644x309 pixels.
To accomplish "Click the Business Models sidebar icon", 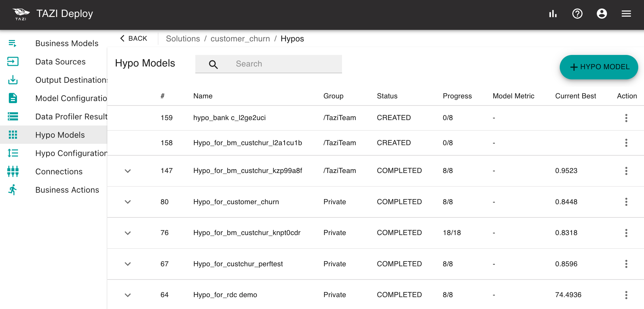I will pyautogui.click(x=13, y=43).
